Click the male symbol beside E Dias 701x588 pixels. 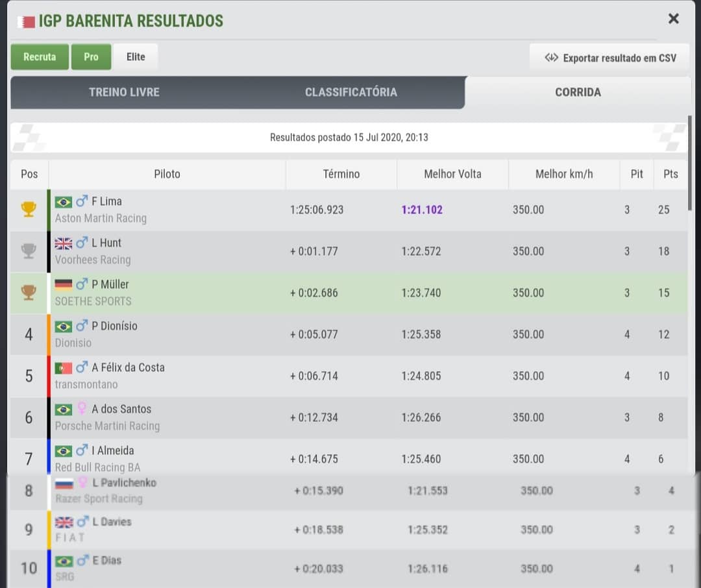click(x=82, y=560)
